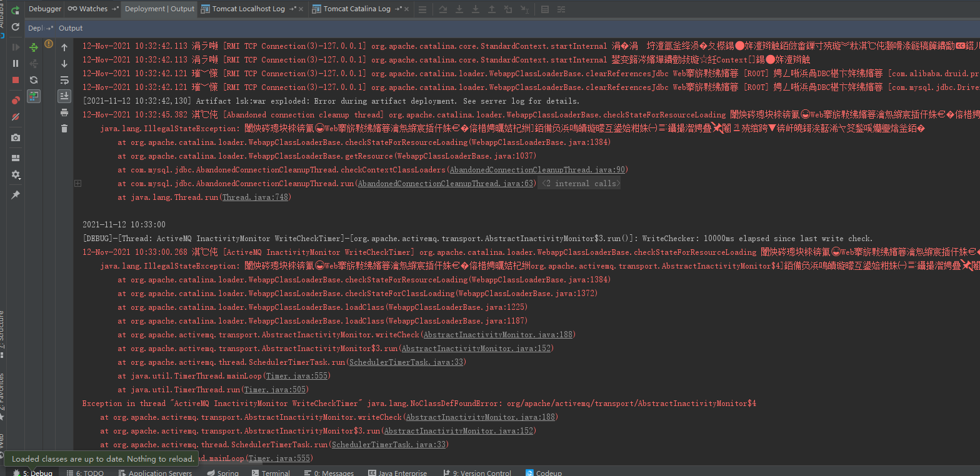Open Thread.java:748 link
The height and width of the screenshot is (476, 980).
tap(255, 197)
